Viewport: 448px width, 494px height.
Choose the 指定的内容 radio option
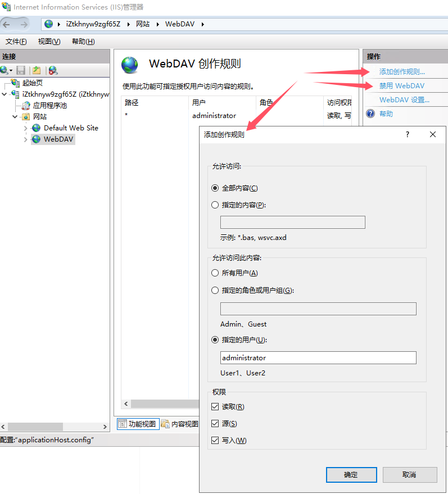[215, 205]
